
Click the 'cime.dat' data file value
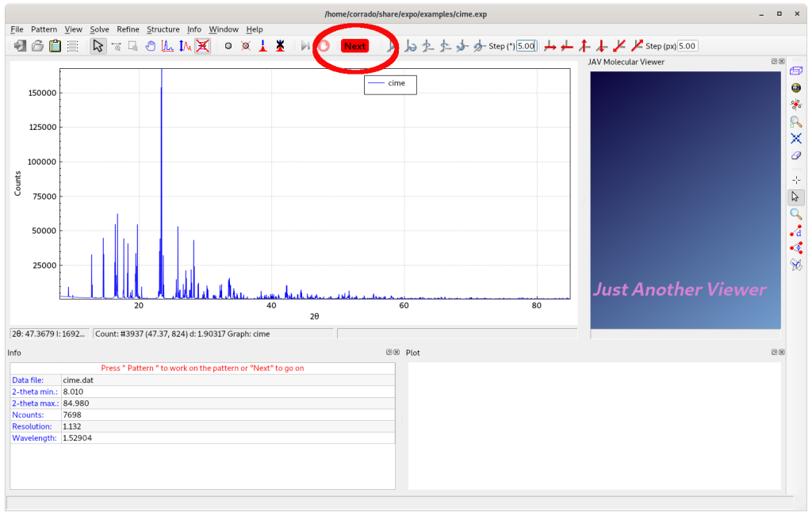(79, 380)
